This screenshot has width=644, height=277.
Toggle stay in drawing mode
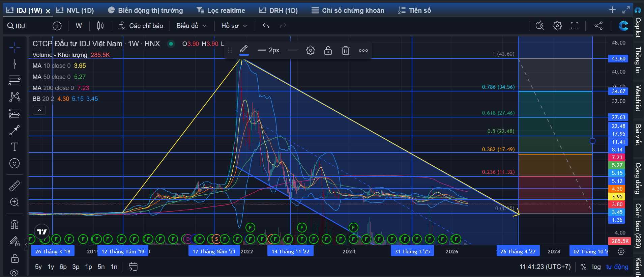(14, 241)
